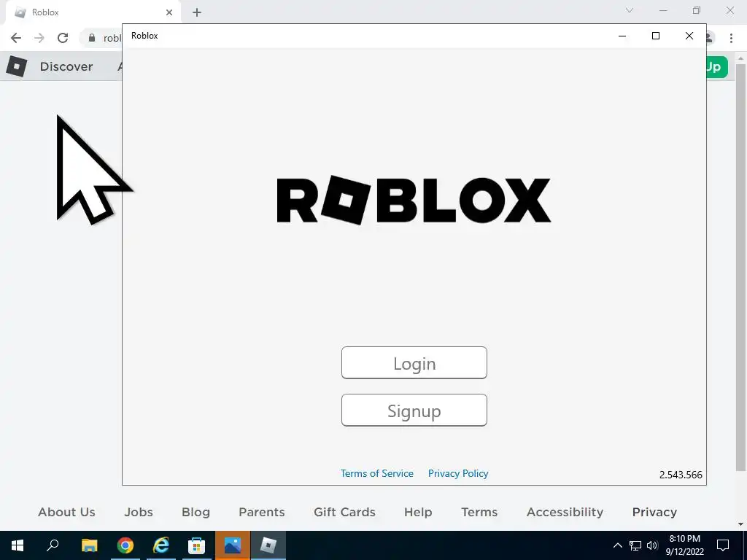Open the Jobs footer link
Image resolution: width=747 pixels, height=560 pixels.
point(139,512)
